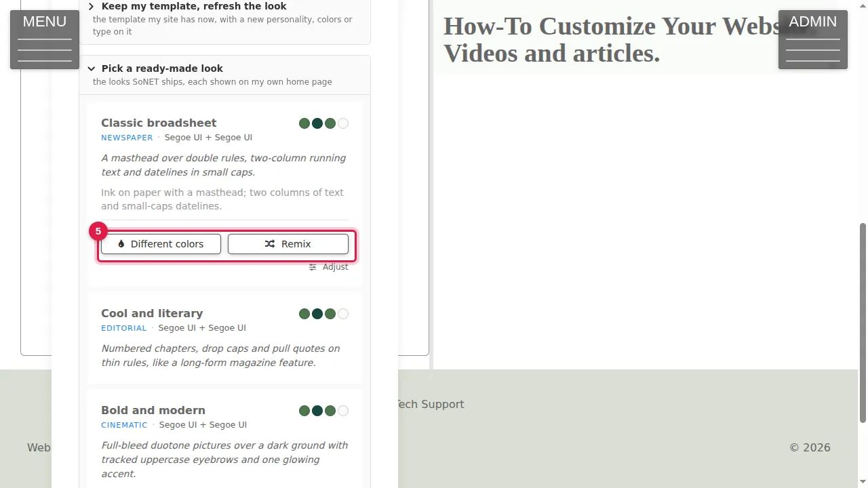Click the page's vertical scrollbar thumb

[863, 323]
